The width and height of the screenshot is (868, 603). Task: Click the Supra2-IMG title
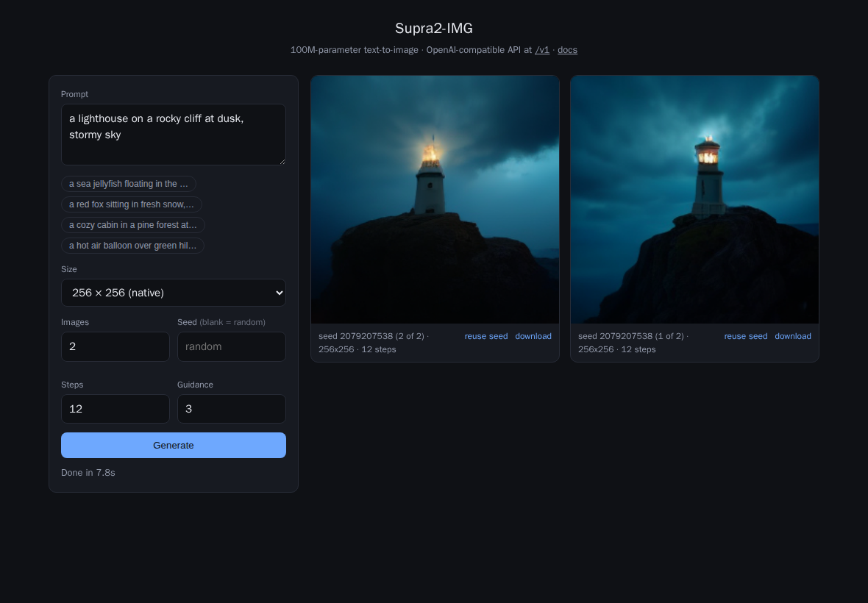click(434, 28)
